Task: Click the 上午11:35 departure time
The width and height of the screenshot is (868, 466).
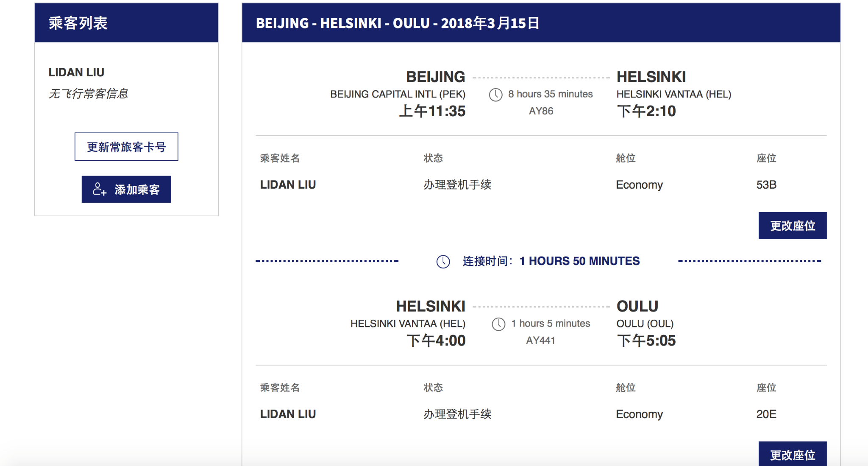Action: 432,111
